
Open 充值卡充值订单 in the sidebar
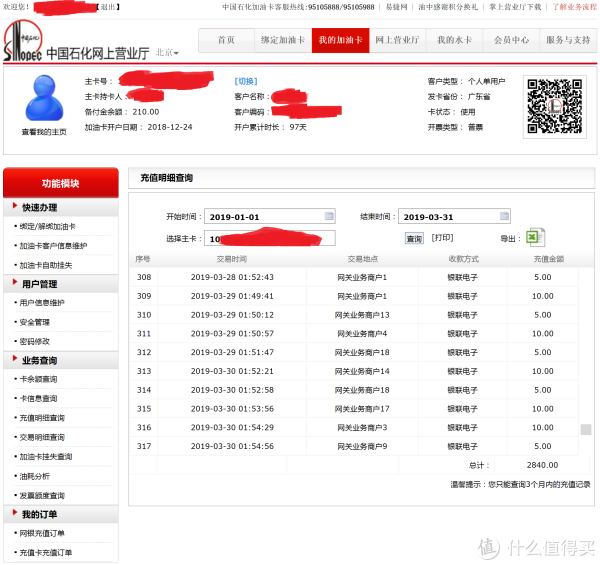tap(46, 552)
